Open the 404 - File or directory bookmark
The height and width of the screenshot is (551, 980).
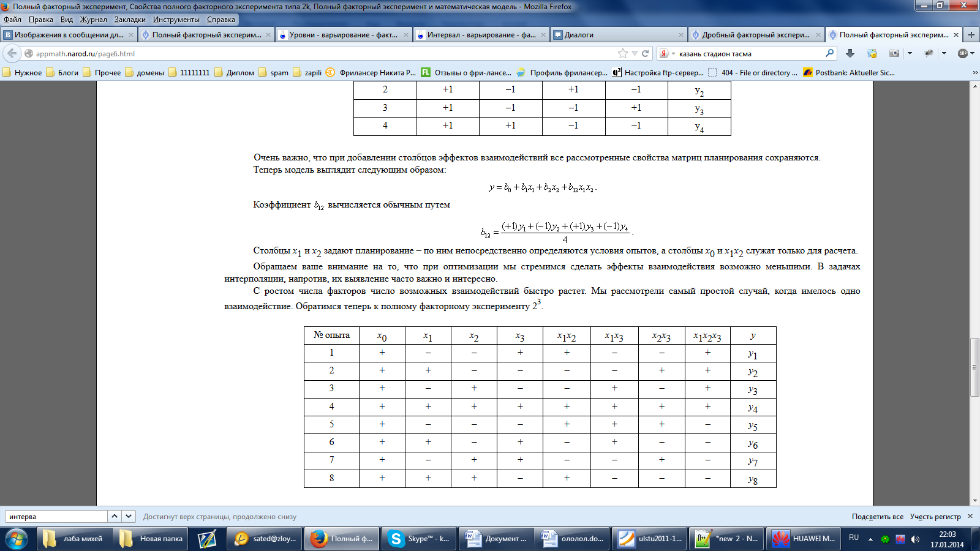[753, 72]
